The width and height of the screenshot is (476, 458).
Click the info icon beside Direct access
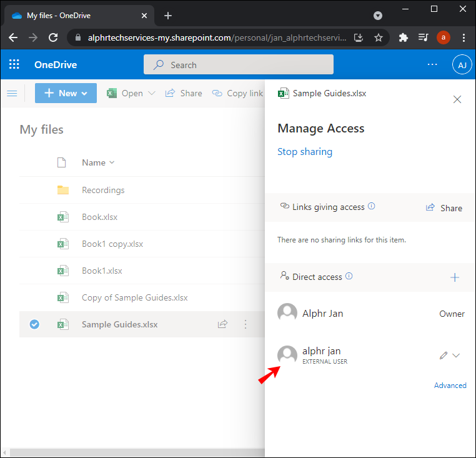[x=349, y=276]
